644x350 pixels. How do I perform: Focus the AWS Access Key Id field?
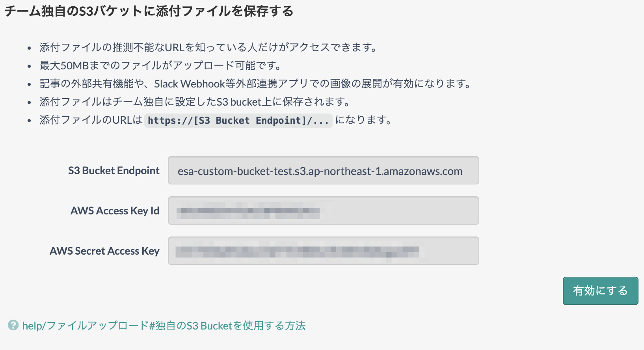[324, 210]
